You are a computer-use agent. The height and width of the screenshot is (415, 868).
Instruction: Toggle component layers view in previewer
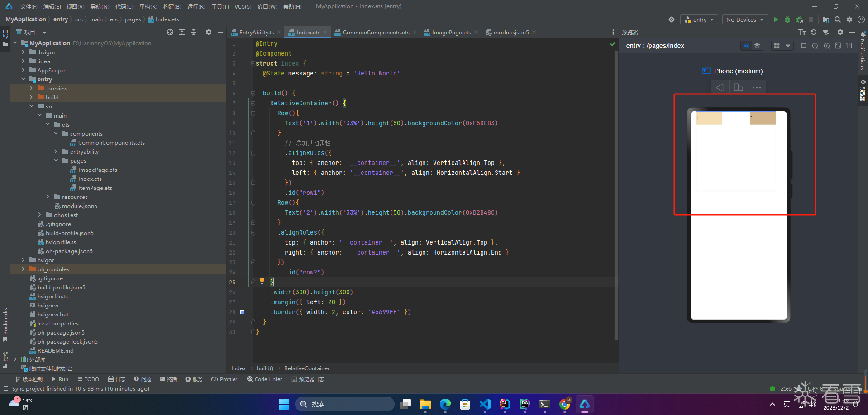point(757,46)
